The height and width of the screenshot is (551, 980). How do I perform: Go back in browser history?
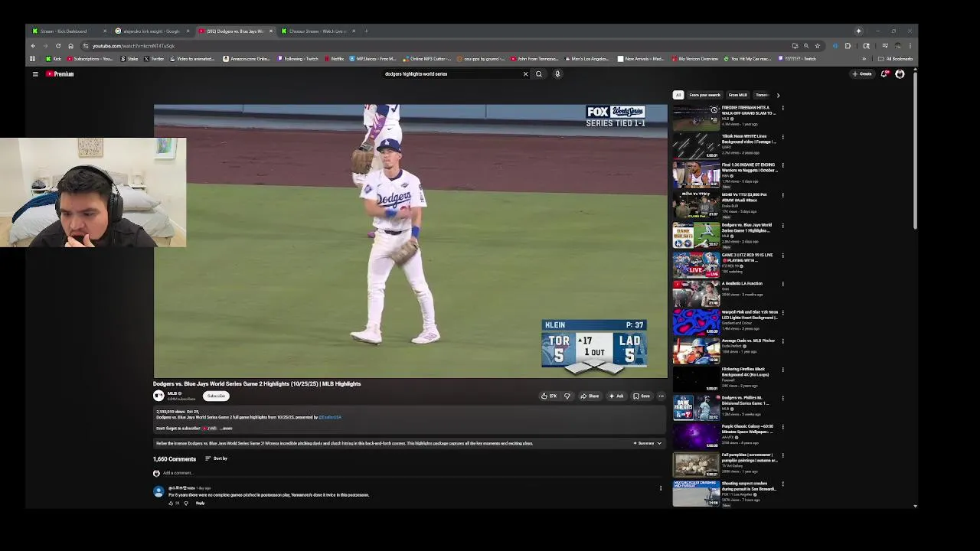[33, 46]
